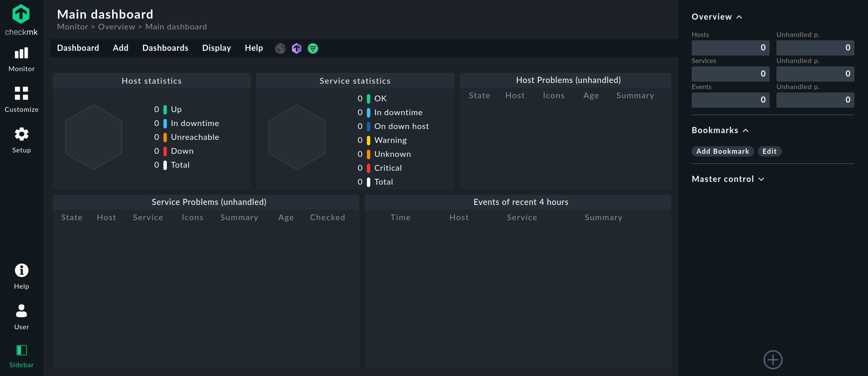The width and height of the screenshot is (868, 376).
Task: Click the green Checkmk agent icon
Action: tap(313, 49)
